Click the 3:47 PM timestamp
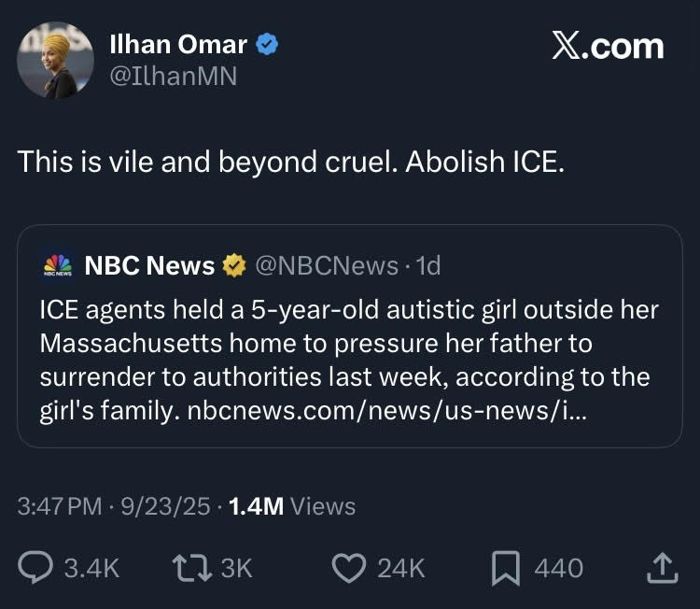The height and width of the screenshot is (609, 700). tap(59, 506)
